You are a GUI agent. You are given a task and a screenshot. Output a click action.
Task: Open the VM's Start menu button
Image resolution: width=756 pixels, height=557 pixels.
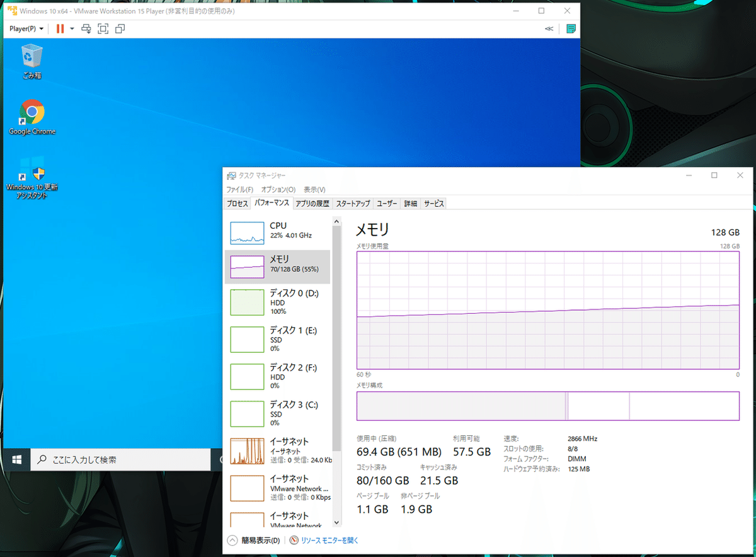[16, 460]
